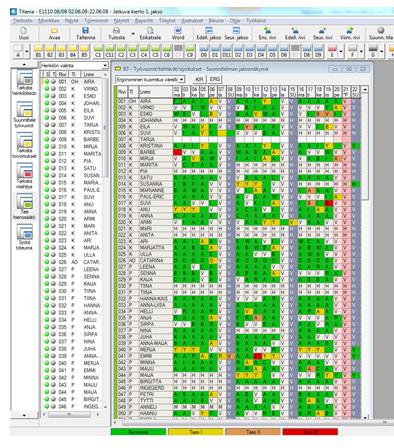Select the B3 view toolbar button

point(61,51)
